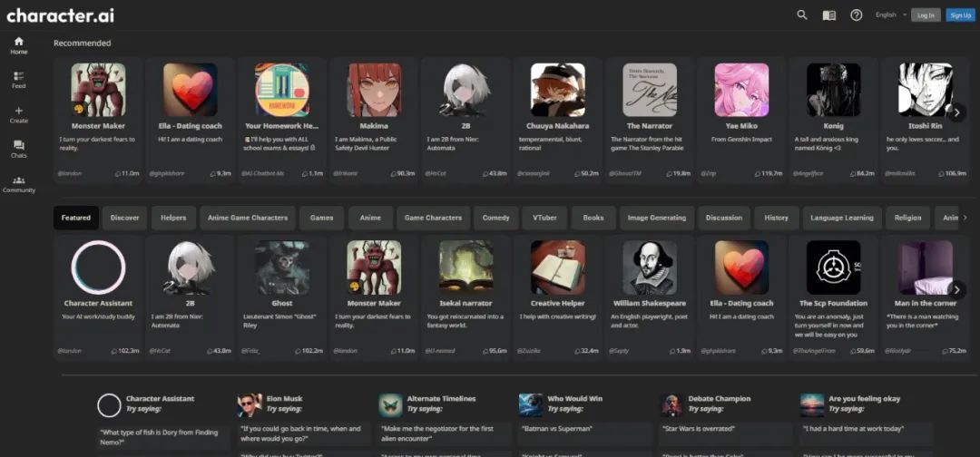Click the character.ai logo

pyautogui.click(x=60, y=15)
